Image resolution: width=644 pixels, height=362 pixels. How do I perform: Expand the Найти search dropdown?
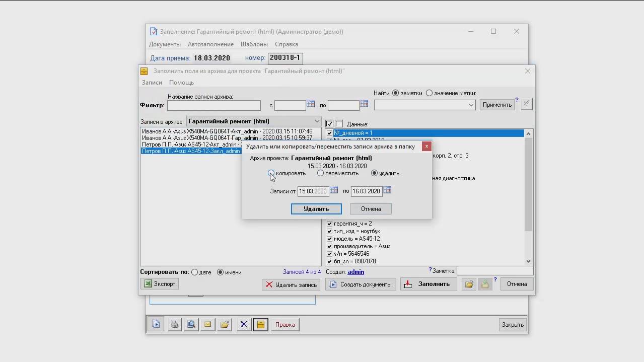pyautogui.click(x=471, y=105)
